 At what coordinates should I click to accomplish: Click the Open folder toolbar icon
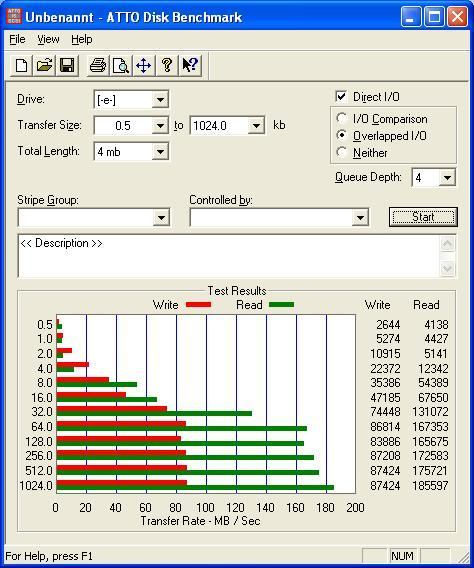[x=44, y=66]
